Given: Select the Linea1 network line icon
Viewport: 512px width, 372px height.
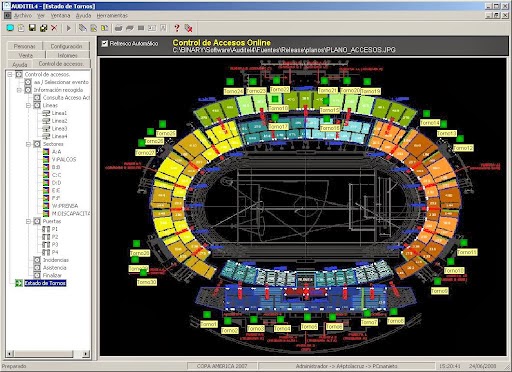Looking at the screenshot, I should (46, 113).
